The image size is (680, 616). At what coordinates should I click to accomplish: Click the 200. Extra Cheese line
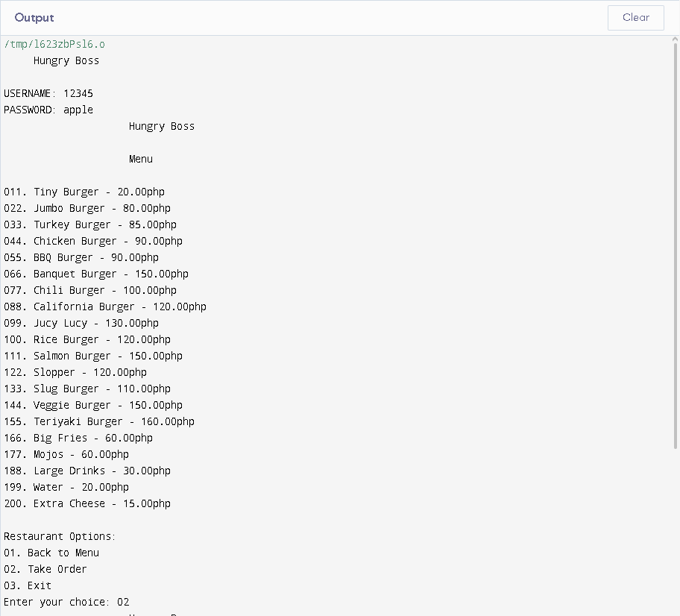pos(87,504)
